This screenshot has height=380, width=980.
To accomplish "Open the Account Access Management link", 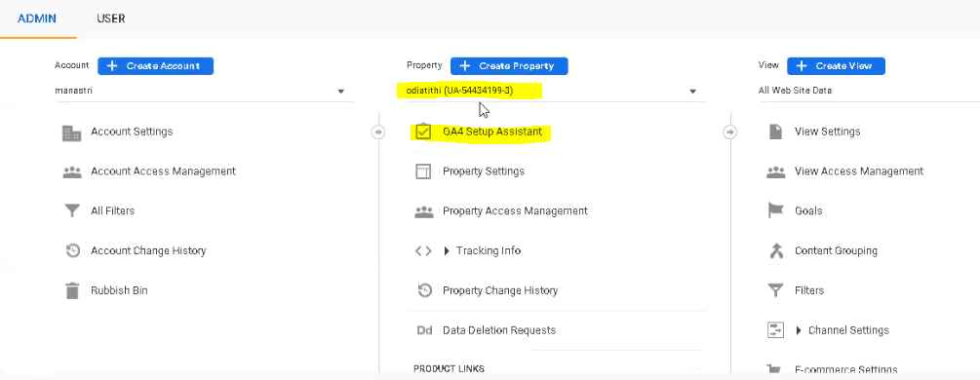I will [163, 171].
